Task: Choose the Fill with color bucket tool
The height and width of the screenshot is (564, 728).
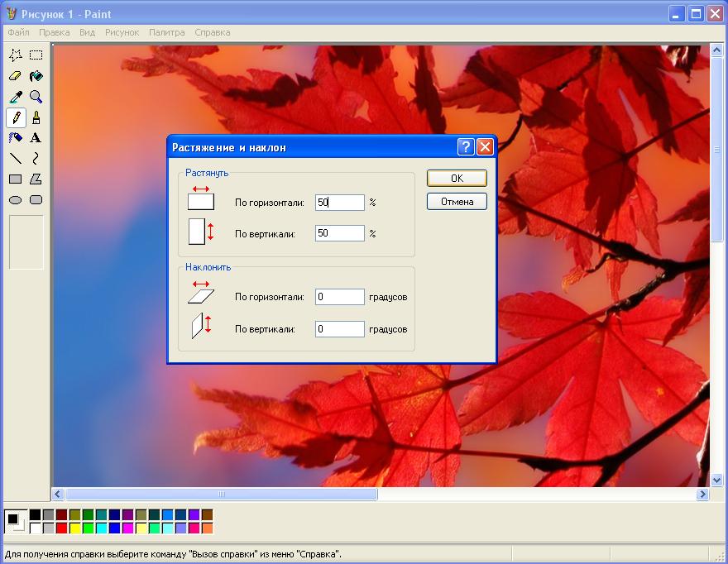Action: [x=36, y=76]
